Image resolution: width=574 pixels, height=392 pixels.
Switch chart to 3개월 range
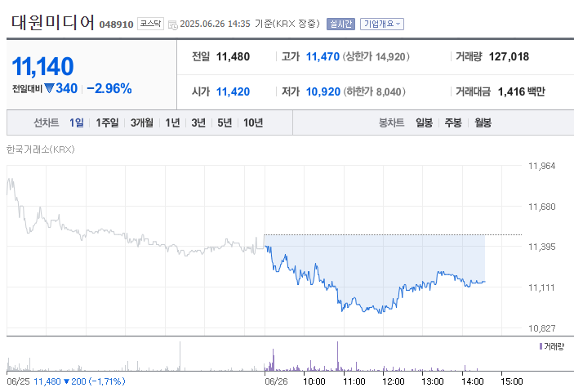(x=142, y=122)
